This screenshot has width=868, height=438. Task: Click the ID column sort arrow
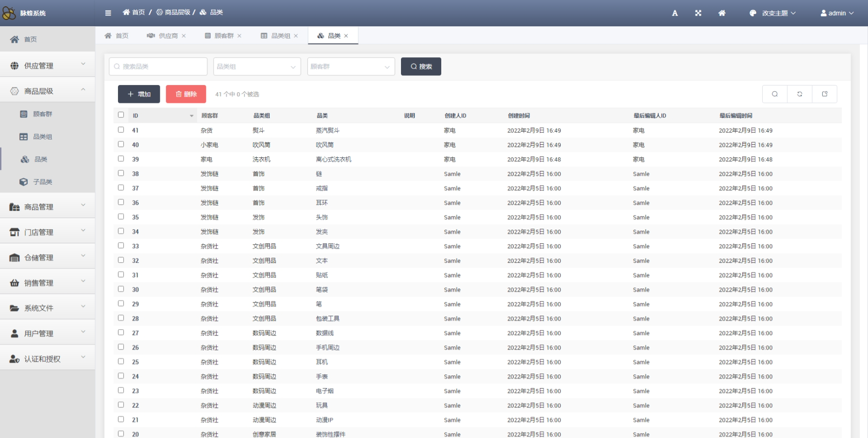192,116
